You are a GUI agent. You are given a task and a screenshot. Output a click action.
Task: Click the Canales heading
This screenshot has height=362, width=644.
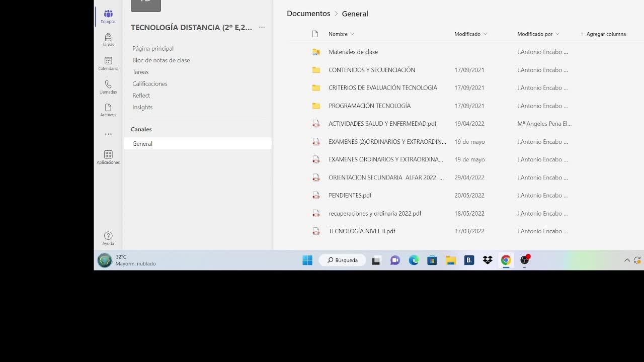tap(141, 129)
